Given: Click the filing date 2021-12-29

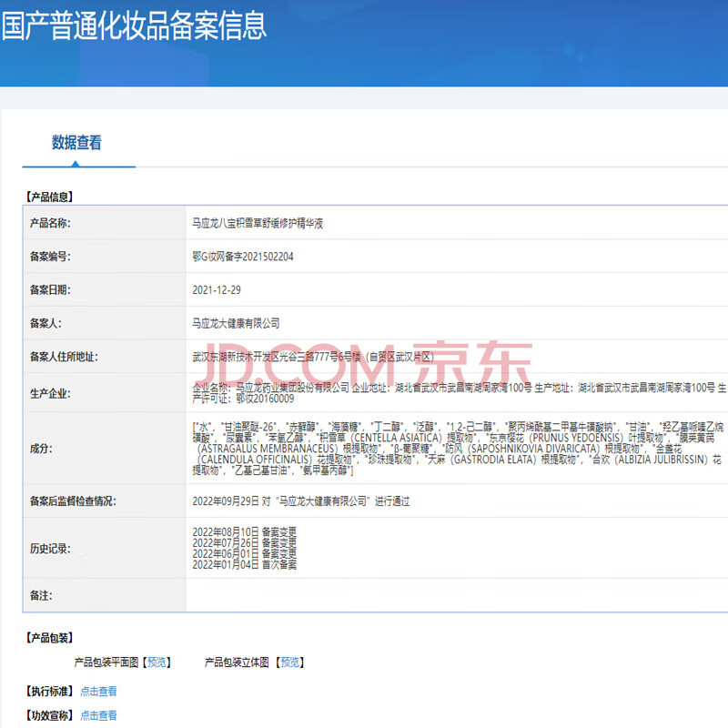Looking at the screenshot, I should point(217,289).
